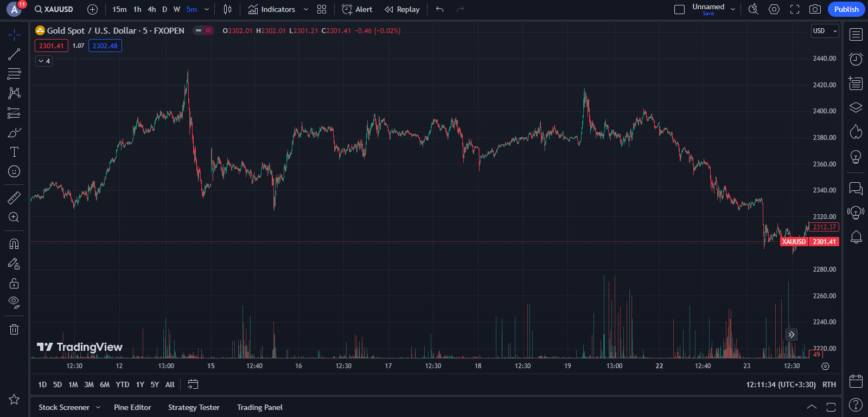This screenshot has width=868, height=417.
Task: Expand the time interval dropdown
Action: coord(207,9)
